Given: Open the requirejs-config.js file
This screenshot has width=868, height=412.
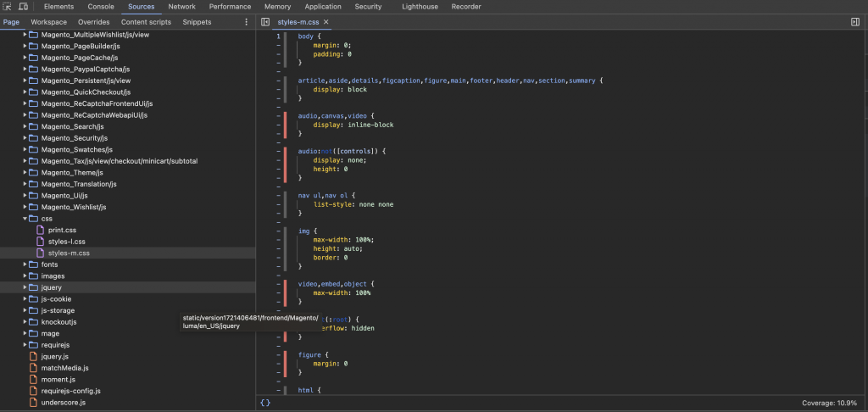Looking at the screenshot, I should (x=70, y=391).
